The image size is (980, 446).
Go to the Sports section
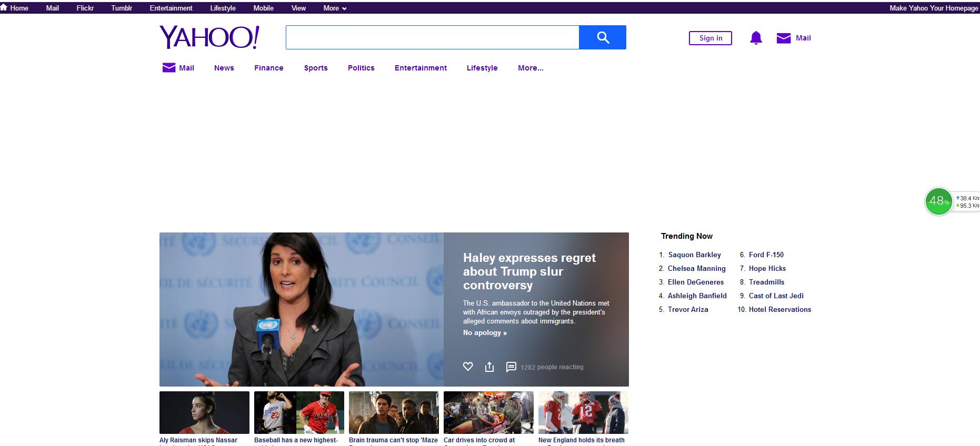coord(316,68)
